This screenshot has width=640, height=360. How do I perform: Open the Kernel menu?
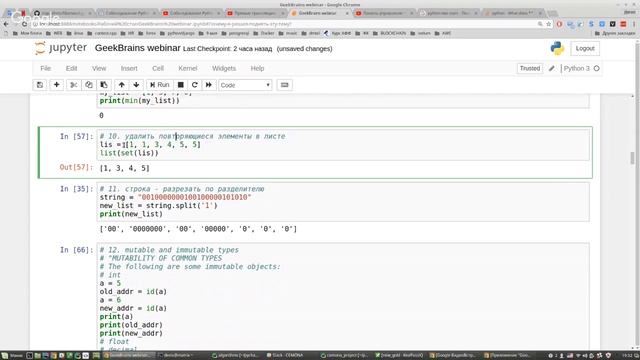pyautogui.click(x=188, y=69)
